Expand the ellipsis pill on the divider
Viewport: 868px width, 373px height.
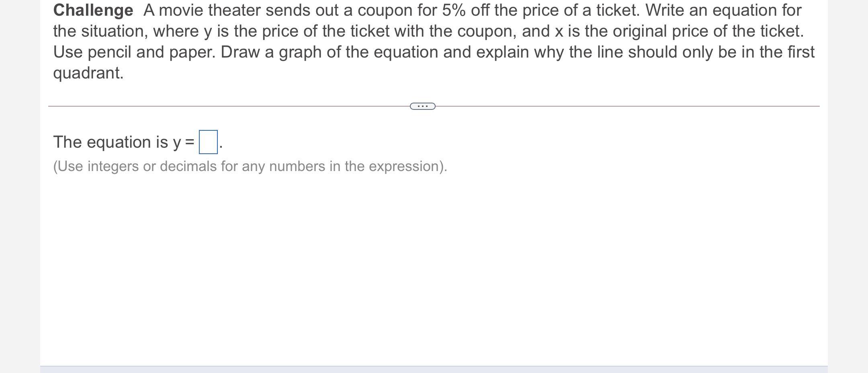point(422,106)
